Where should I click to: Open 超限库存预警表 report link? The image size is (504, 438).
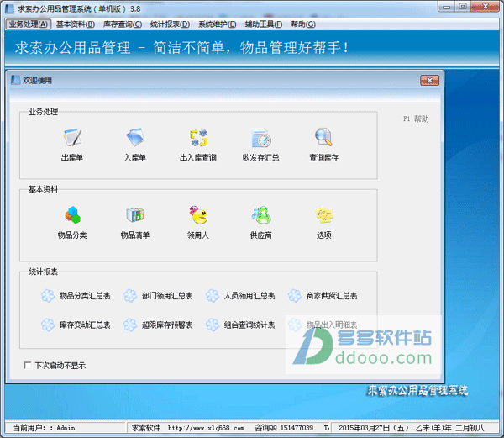167,325
